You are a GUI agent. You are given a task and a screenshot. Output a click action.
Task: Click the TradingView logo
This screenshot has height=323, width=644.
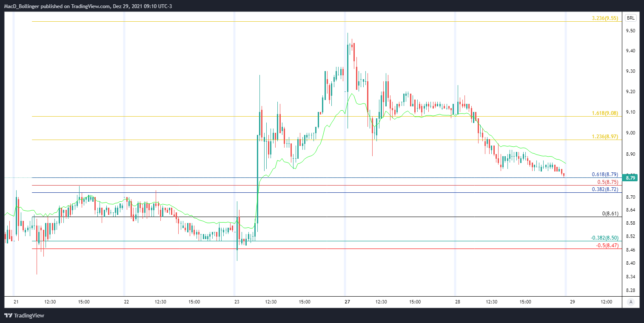pos(24,316)
